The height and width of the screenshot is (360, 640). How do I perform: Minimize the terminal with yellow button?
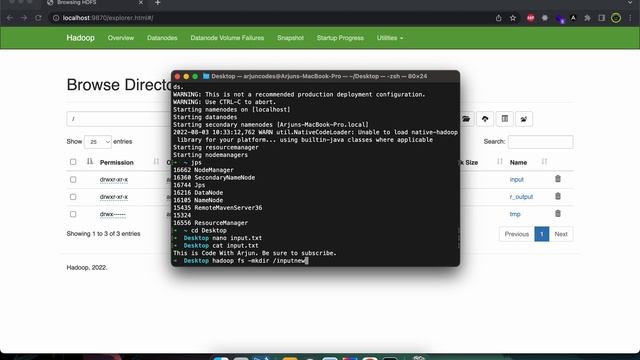186,76
